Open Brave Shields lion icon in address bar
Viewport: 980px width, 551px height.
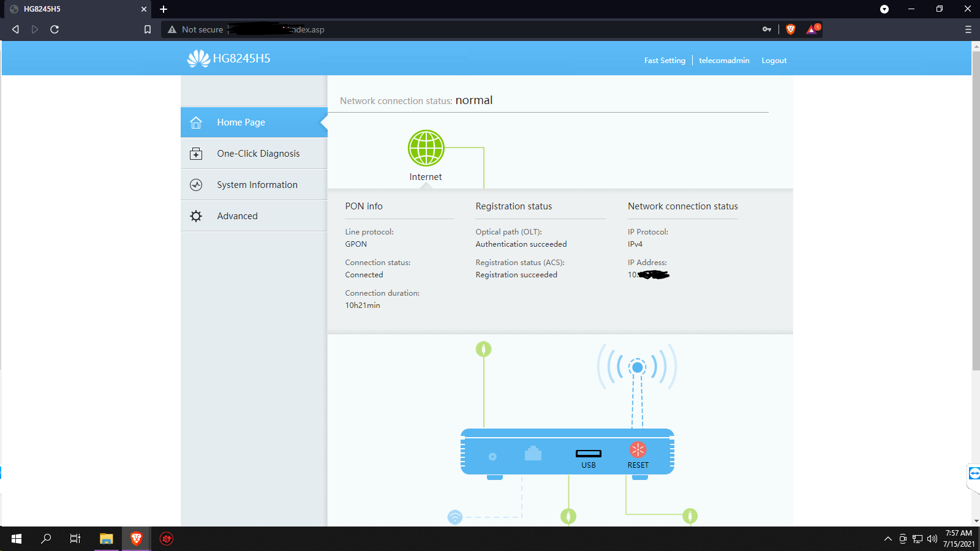click(791, 29)
